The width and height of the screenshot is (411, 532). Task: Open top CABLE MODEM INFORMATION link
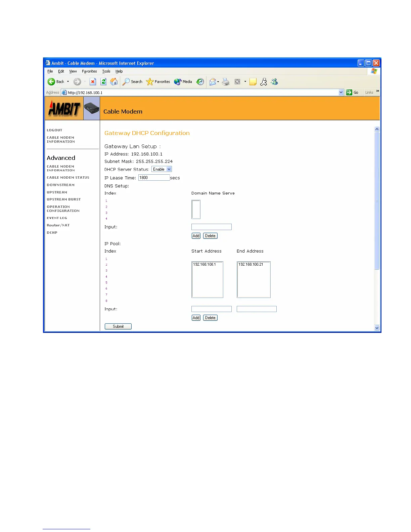click(x=61, y=140)
